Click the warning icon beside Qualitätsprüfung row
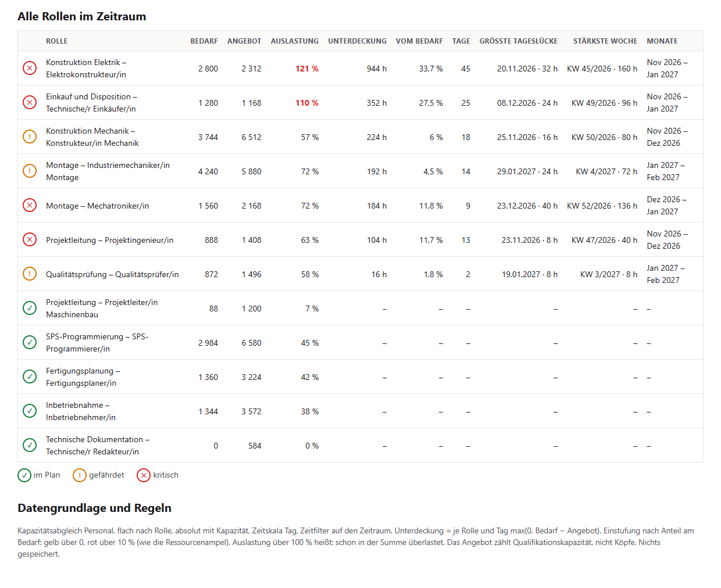721x588 pixels. pyautogui.click(x=30, y=274)
